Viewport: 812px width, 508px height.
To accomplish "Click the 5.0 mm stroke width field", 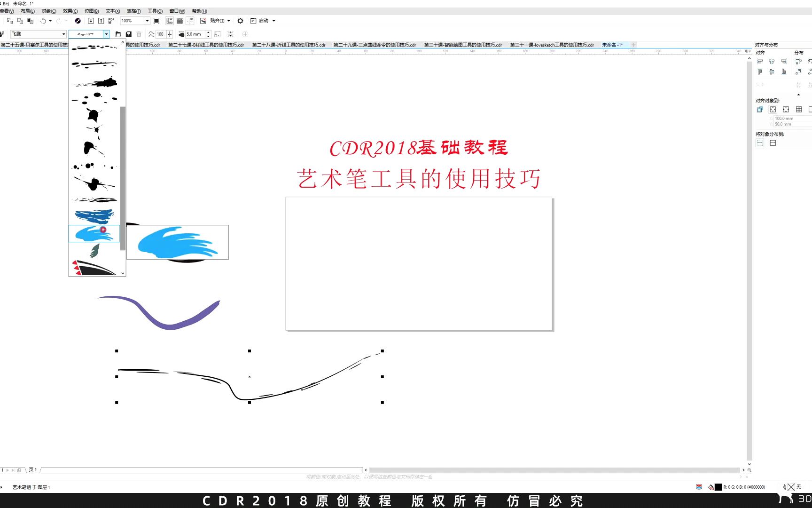I will (195, 34).
